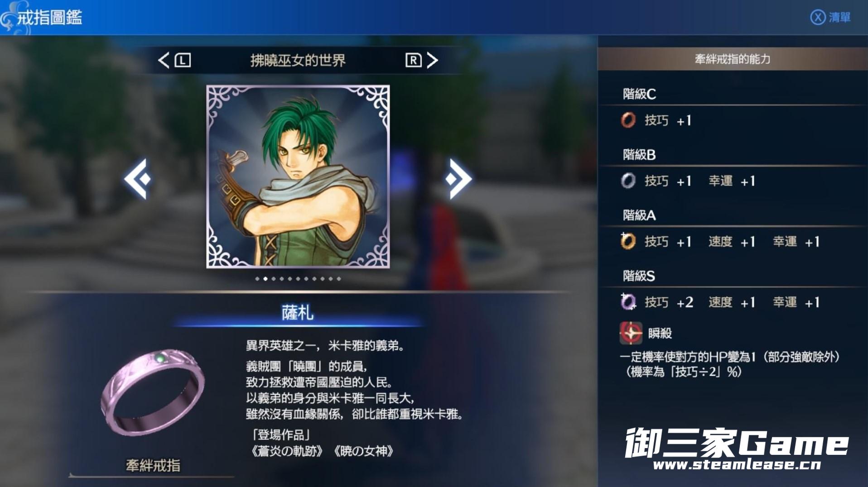The height and width of the screenshot is (487, 868).
Task: Click the 薩札 character name label
Action: pyautogui.click(x=298, y=313)
